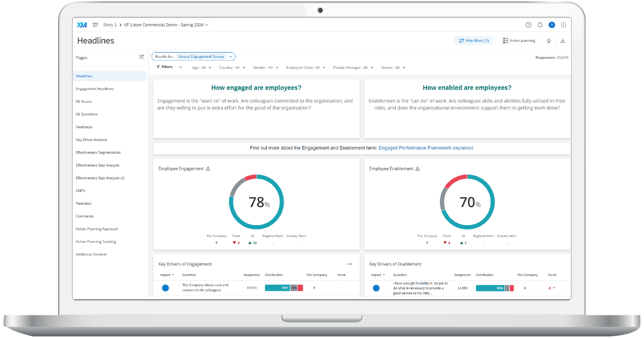Click the 78% engagement donut chart
This screenshot has height=338, width=644.
[256, 202]
